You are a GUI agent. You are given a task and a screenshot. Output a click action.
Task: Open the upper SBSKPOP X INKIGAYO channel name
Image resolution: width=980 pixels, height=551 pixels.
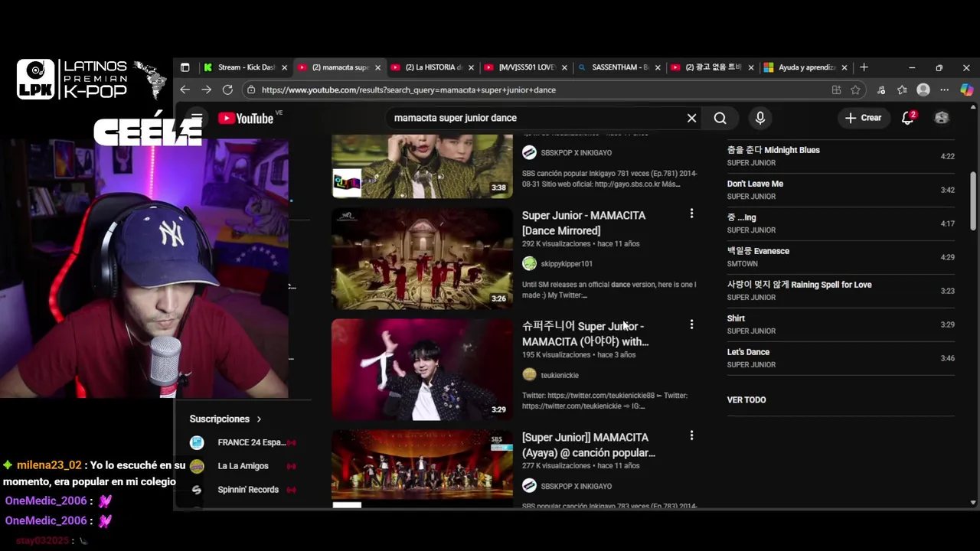point(577,152)
